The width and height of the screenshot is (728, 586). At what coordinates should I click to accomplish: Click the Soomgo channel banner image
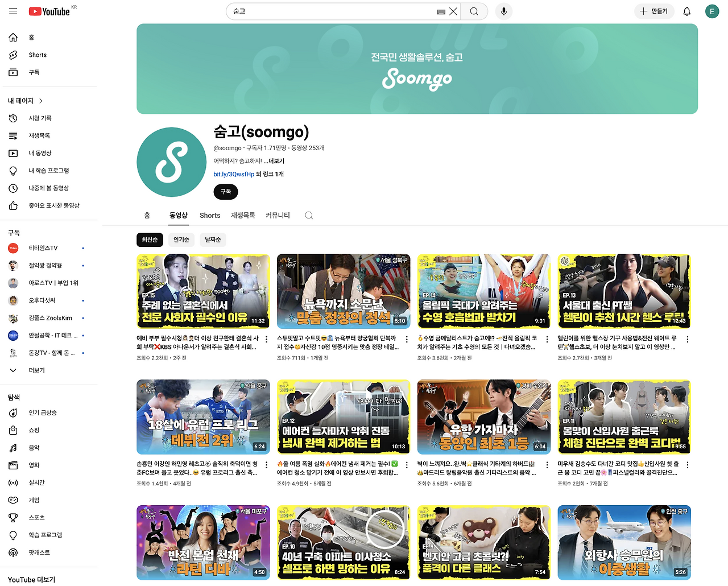click(x=417, y=69)
